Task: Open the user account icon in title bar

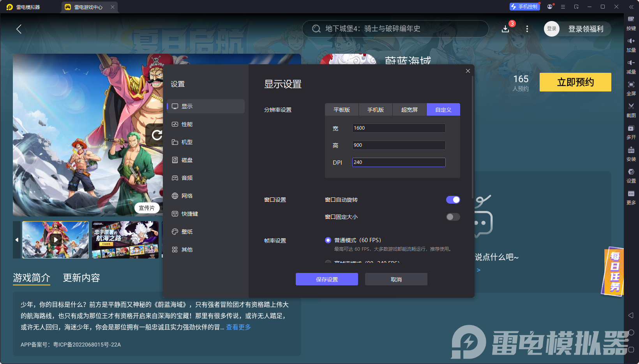Action: (550, 7)
